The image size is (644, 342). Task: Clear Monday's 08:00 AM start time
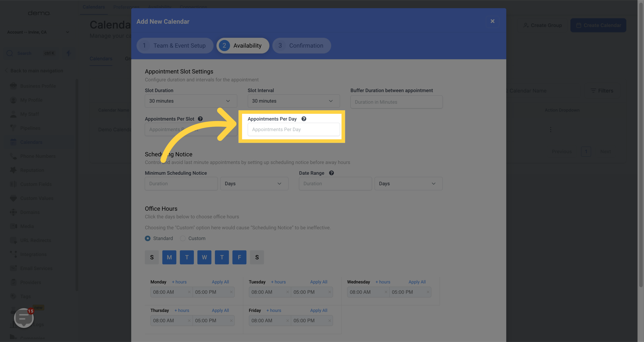pyautogui.click(x=189, y=292)
